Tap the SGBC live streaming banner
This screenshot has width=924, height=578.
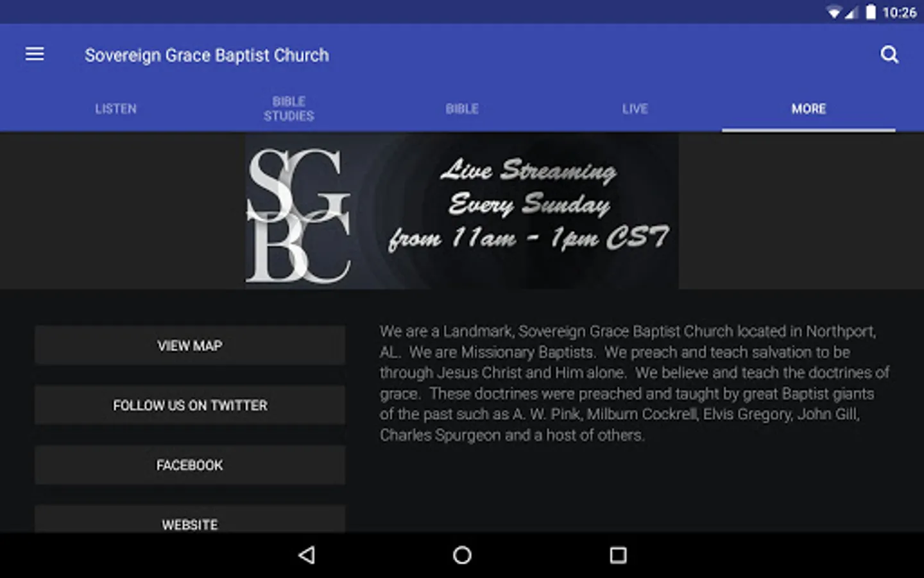click(x=462, y=211)
